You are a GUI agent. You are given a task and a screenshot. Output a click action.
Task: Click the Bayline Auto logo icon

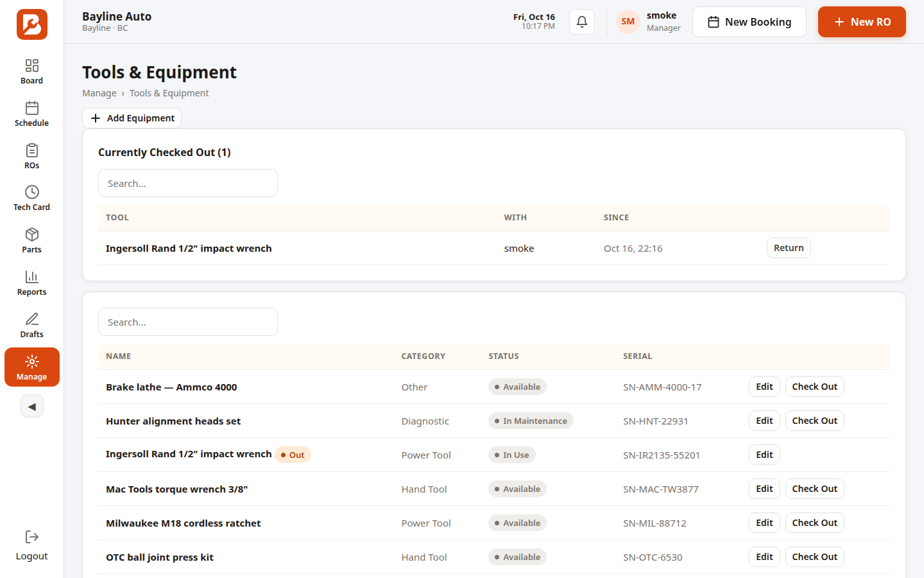click(32, 24)
